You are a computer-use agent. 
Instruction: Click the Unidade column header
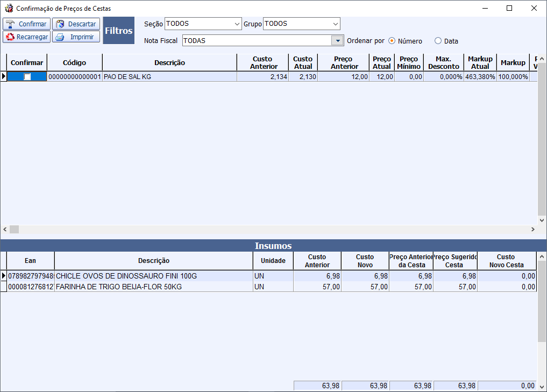pyautogui.click(x=273, y=261)
